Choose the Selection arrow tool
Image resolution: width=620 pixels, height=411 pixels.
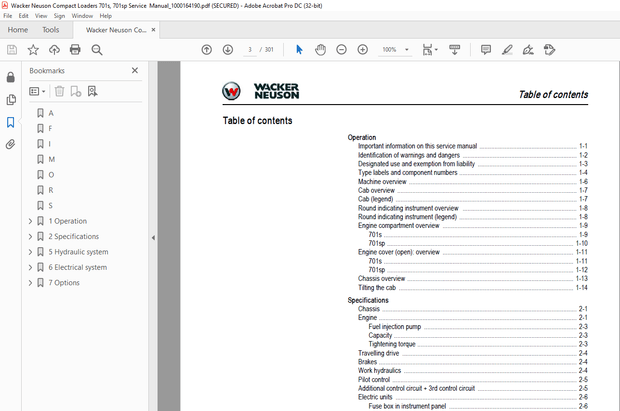[299, 50]
